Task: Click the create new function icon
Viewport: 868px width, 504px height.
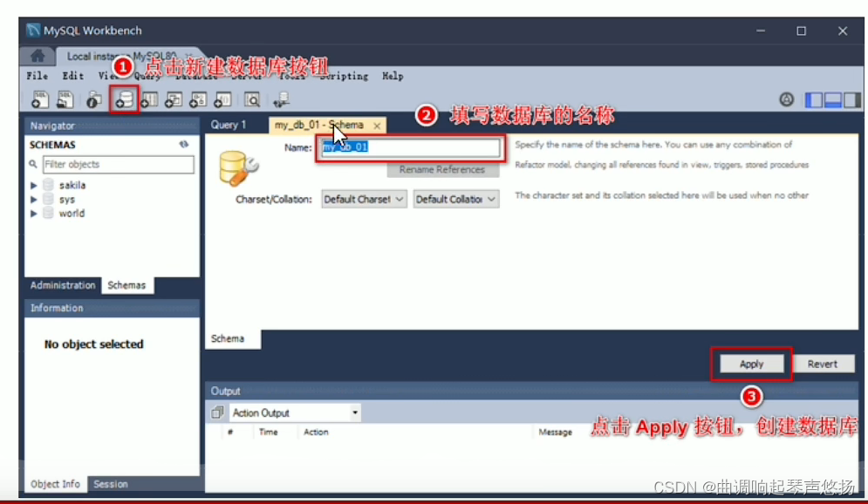Action: coord(222,99)
